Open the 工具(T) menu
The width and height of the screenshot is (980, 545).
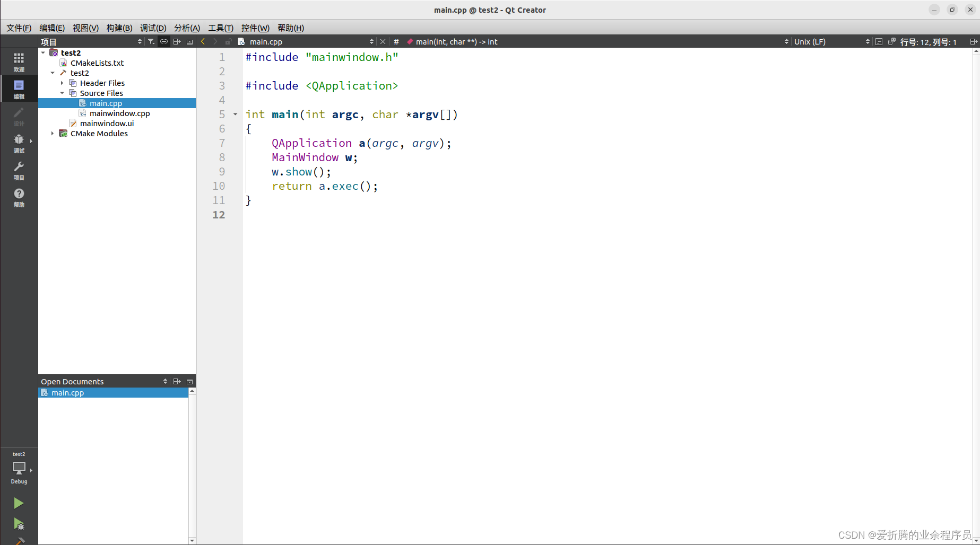coord(221,28)
